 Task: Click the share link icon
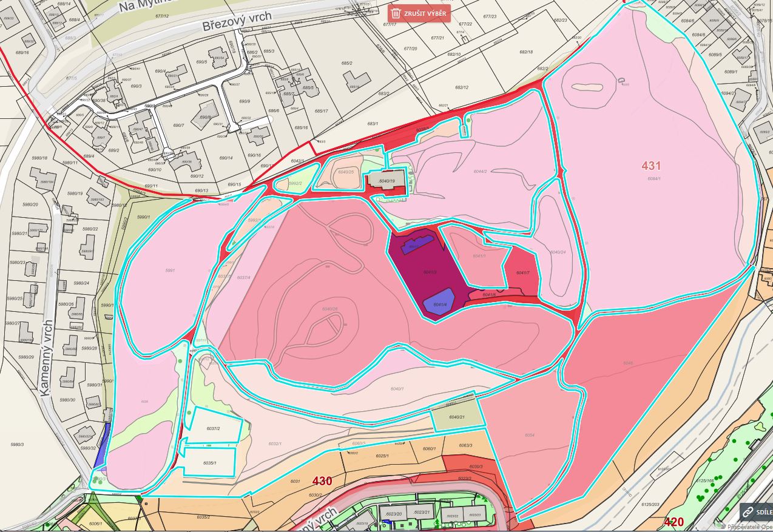tap(748, 512)
